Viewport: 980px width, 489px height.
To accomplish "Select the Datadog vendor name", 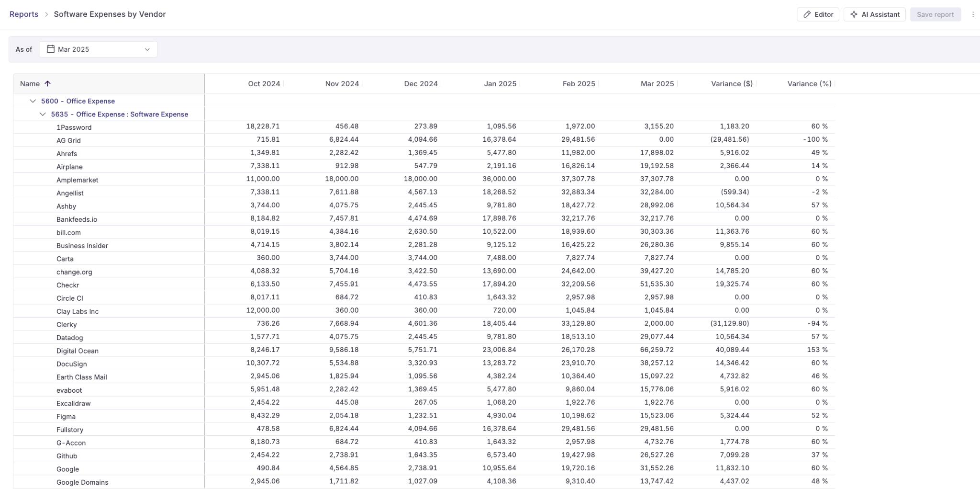I will coord(69,338).
